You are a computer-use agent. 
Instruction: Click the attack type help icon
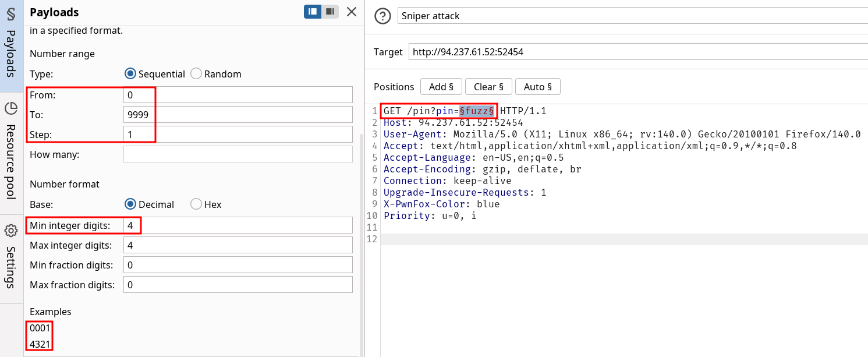(x=382, y=16)
